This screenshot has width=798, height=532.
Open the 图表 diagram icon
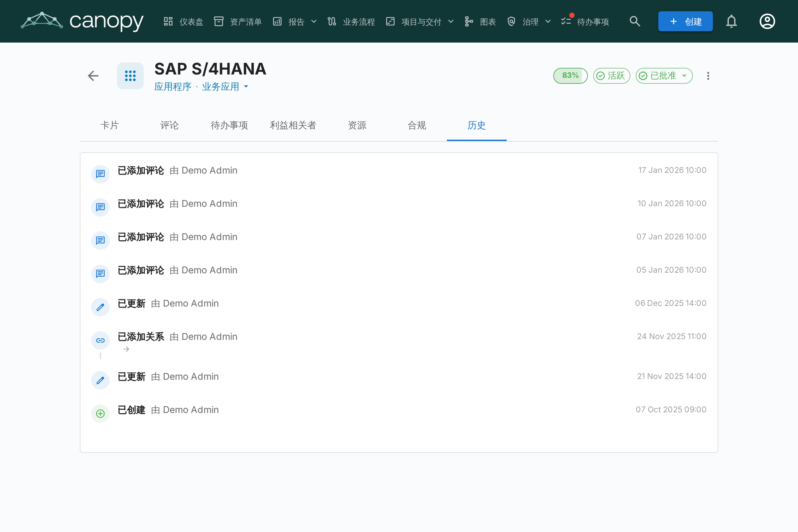tap(469, 21)
